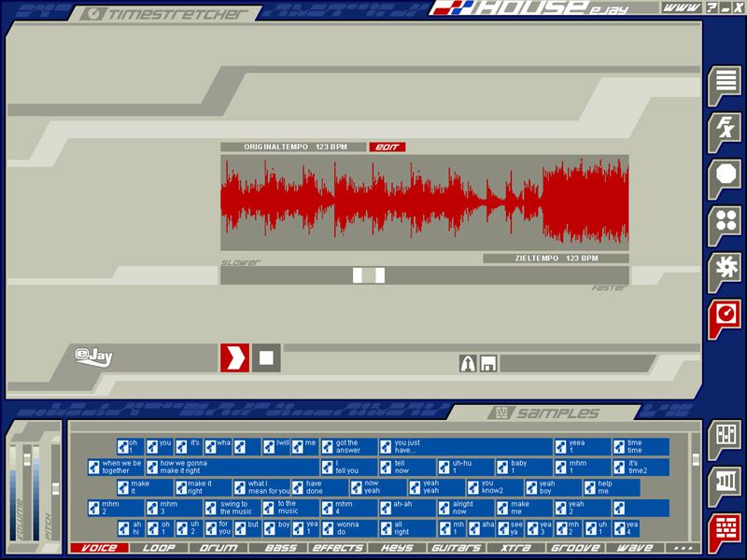747x560 pixels.
Task: Click the save disk icon
Action: coord(488,364)
